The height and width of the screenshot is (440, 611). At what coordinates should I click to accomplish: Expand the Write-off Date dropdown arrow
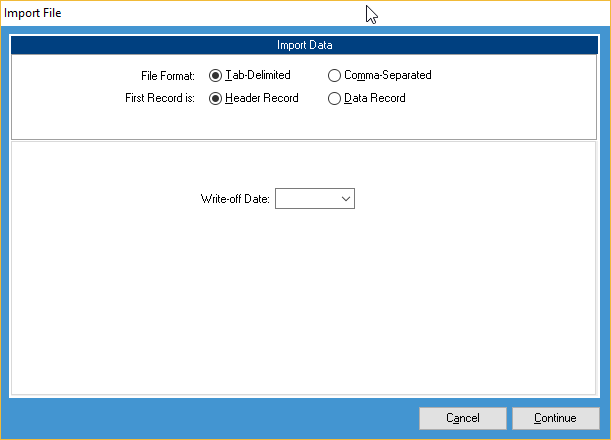pos(346,199)
